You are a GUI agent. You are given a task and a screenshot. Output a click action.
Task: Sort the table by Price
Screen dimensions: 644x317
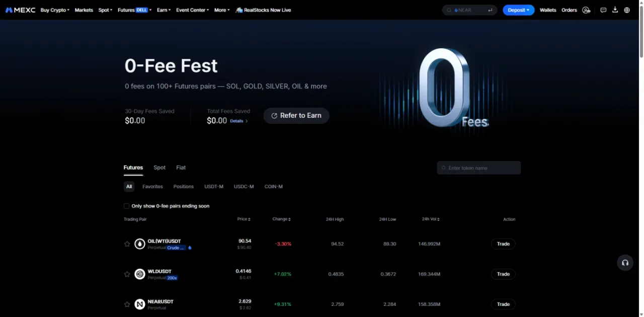(244, 219)
